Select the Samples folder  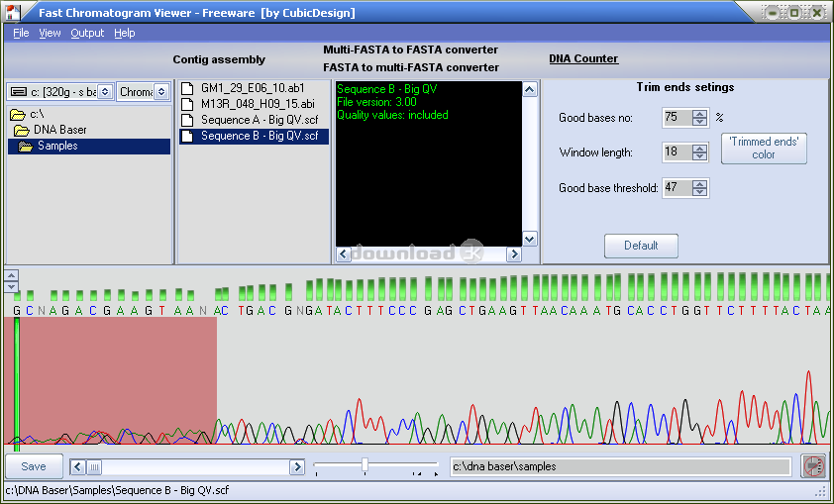(57, 146)
